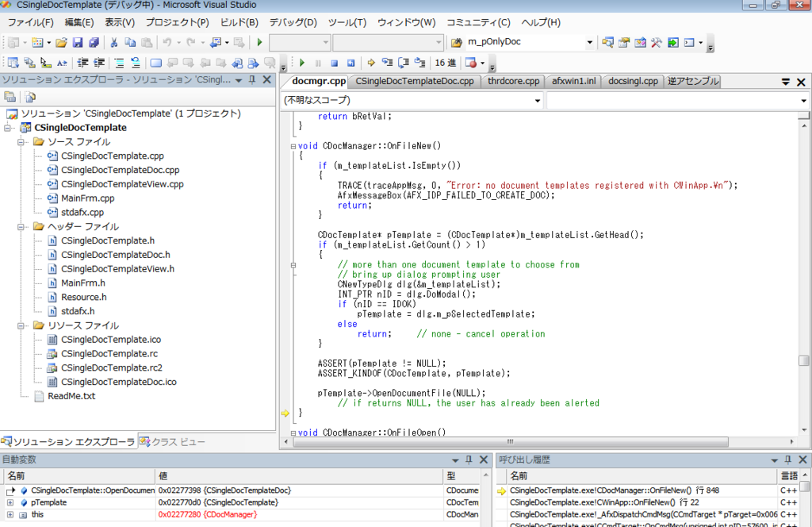The height and width of the screenshot is (527, 812).
Task: Open the Start Page icon
Action: coord(672,43)
